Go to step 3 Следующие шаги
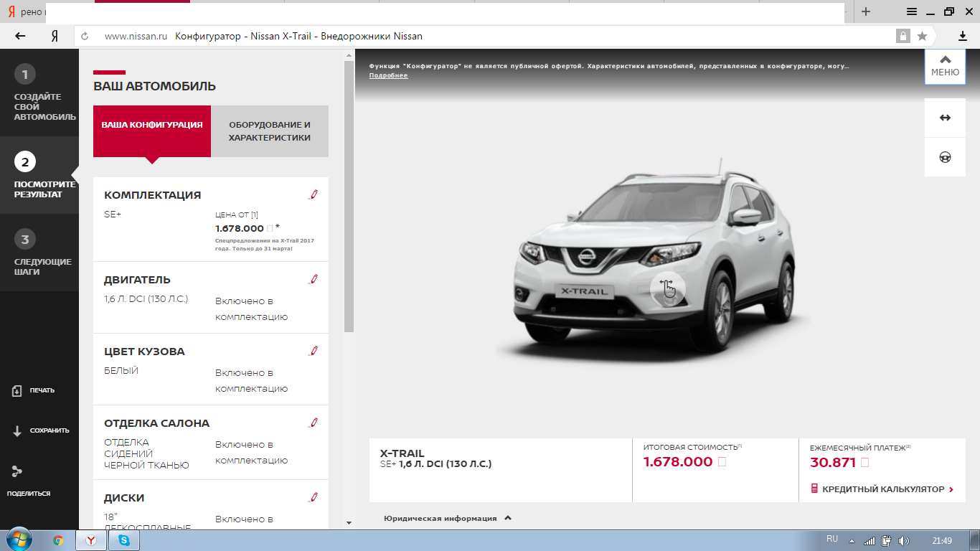The height and width of the screenshot is (551, 980). point(39,253)
